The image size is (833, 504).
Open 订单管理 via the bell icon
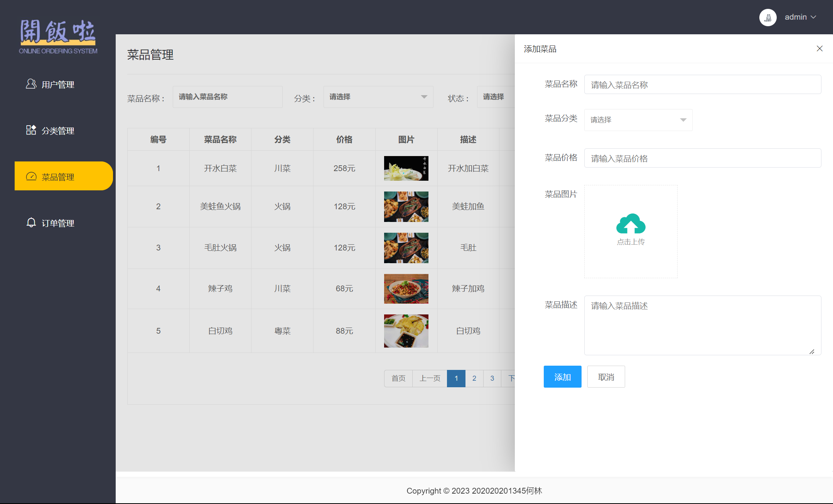(31, 223)
